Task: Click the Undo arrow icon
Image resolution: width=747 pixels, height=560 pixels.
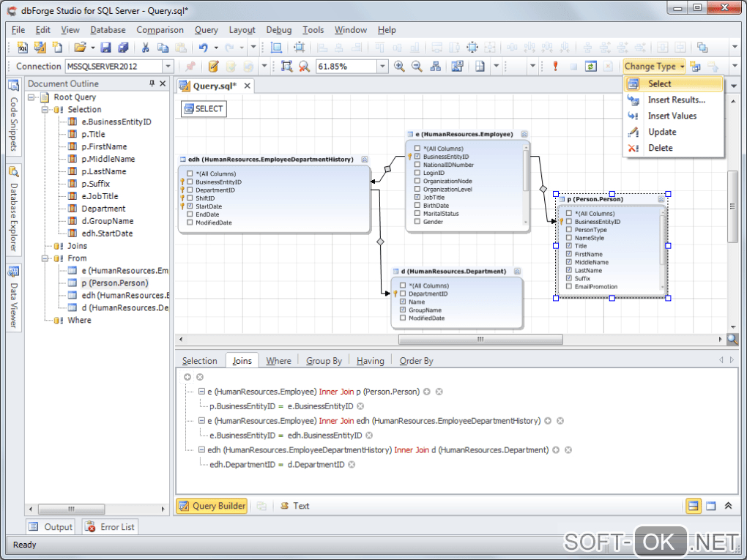Action: point(203,48)
